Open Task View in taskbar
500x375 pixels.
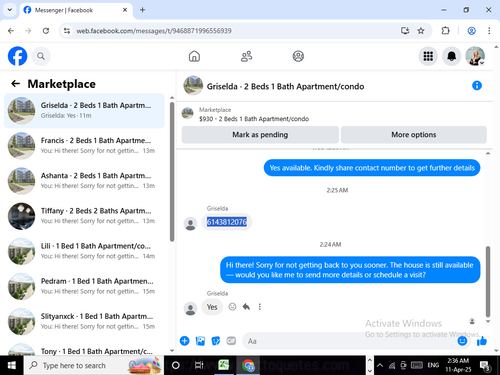pos(199,365)
